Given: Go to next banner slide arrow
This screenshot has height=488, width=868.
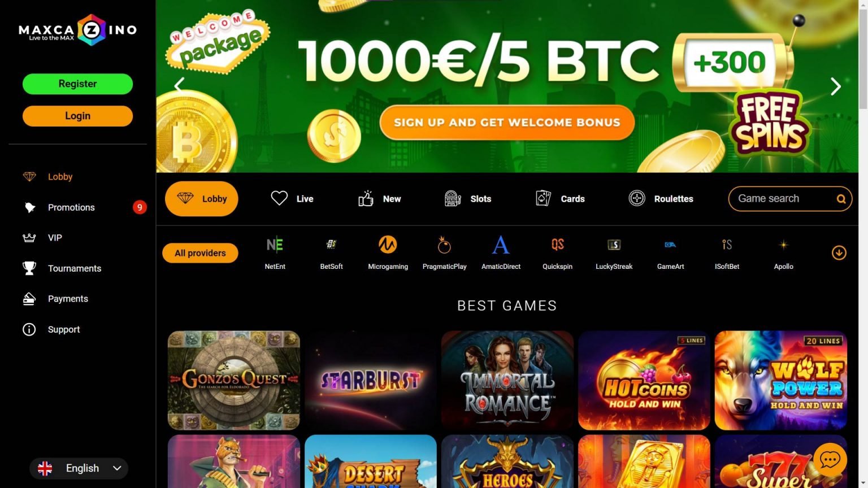Looking at the screenshot, I should (x=836, y=86).
